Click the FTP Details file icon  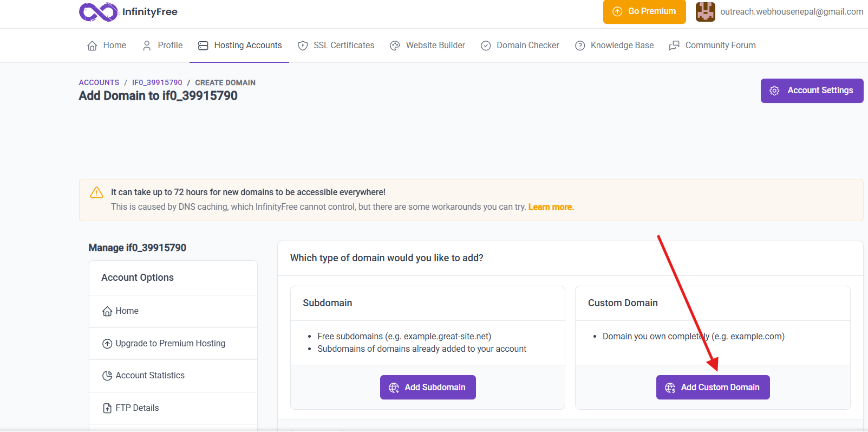point(107,408)
